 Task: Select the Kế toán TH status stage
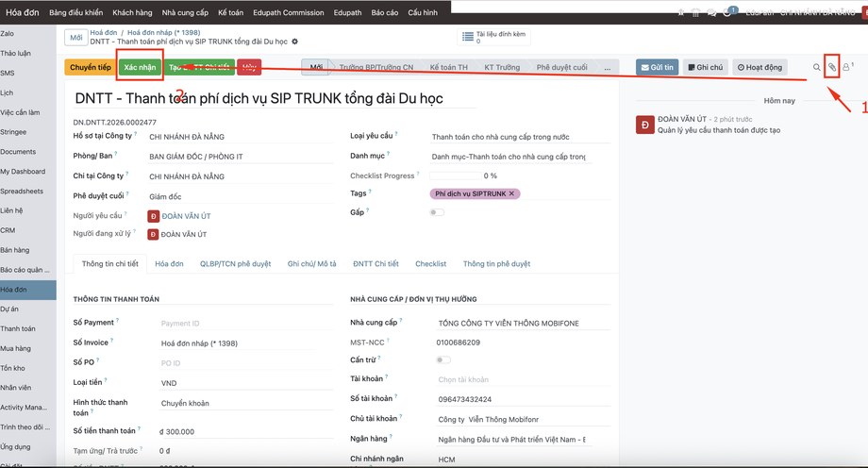coord(448,68)
